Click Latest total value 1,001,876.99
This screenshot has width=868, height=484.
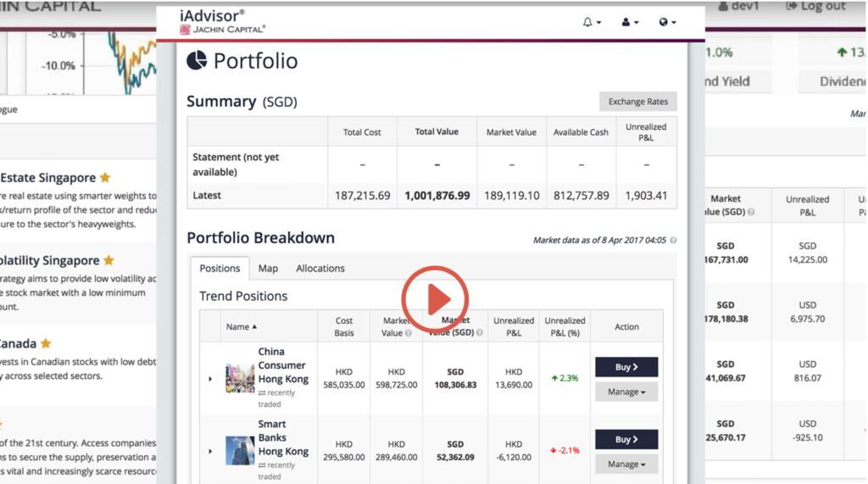[437, 196]
